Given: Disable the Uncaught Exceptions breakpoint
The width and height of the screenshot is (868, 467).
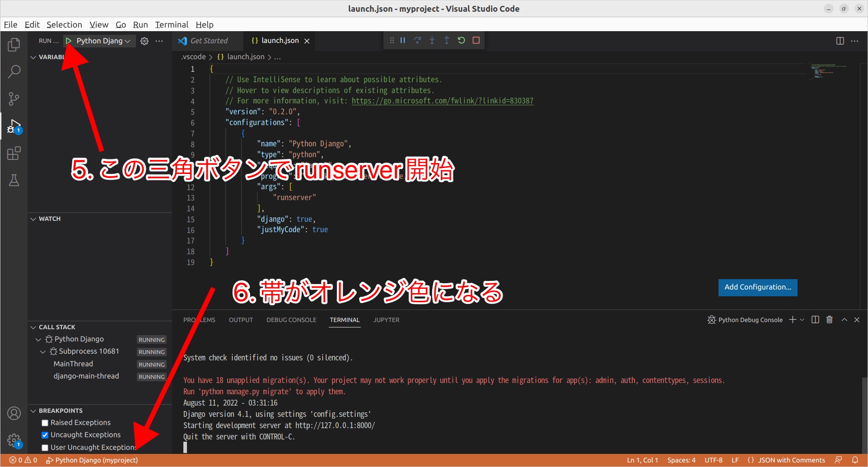Looking at the screenshot, I should point(45,434).
